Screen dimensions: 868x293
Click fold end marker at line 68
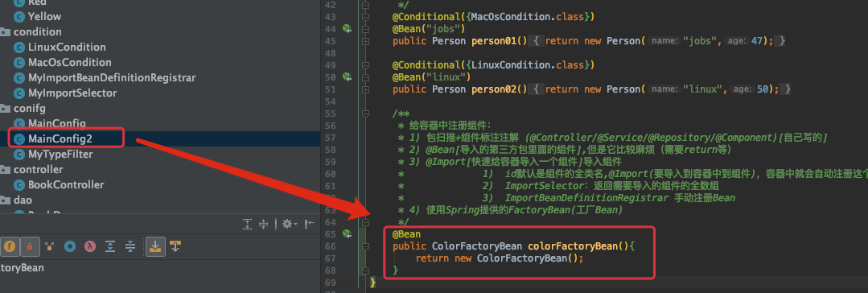point(365,270)
